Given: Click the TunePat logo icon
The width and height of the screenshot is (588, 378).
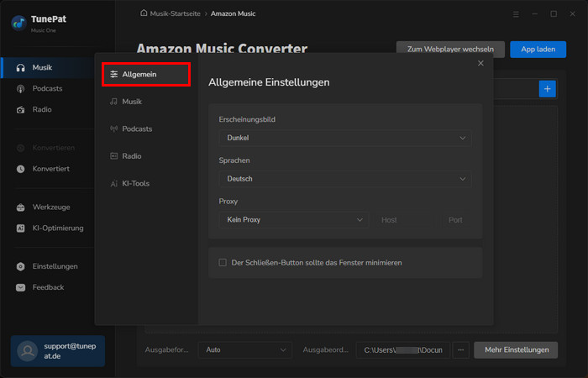Looking at the screenshot, I should click(18, 23).
